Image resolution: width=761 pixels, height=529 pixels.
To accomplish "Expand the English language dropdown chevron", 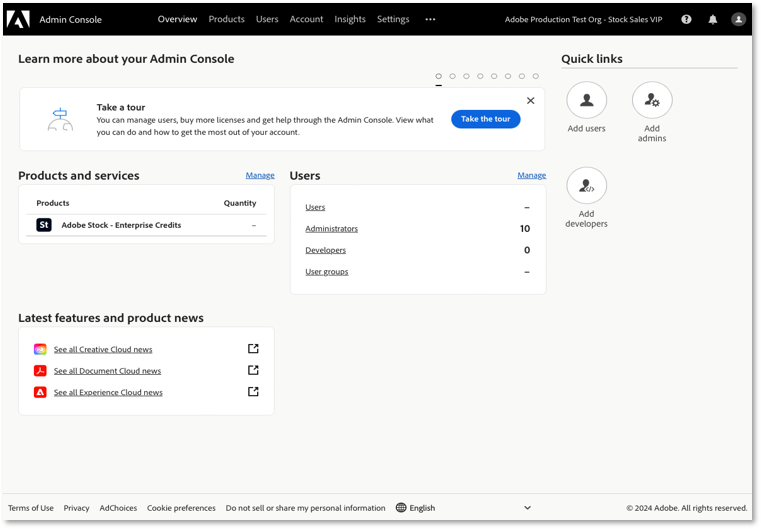I will pos(528,508).
